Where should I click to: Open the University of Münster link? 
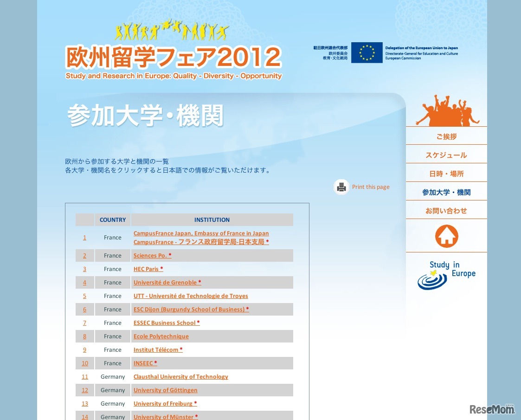(x=166, y=417)
